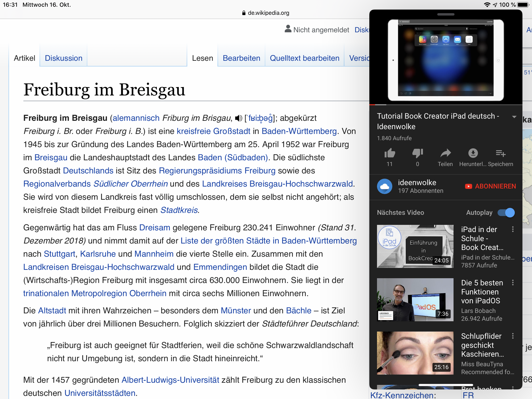532x399 pixels.
Task: Seek on the video progress bar
Action: [x=446, y=105]
